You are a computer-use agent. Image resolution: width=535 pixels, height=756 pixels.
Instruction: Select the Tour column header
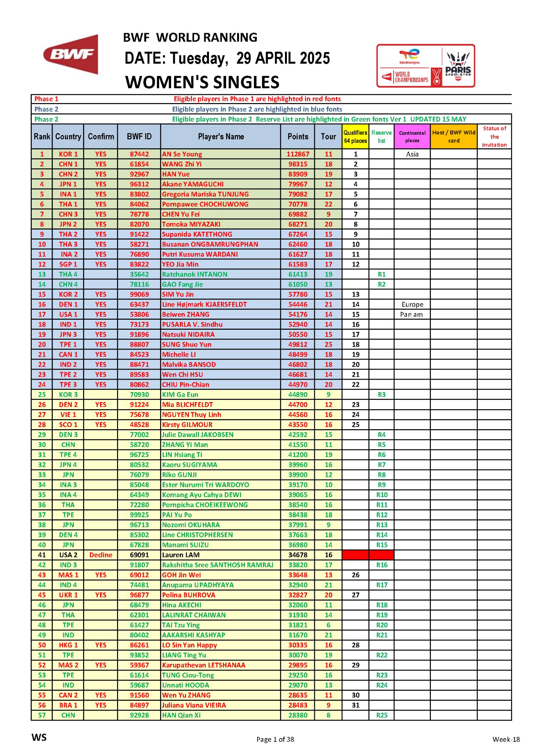point(328,137)
